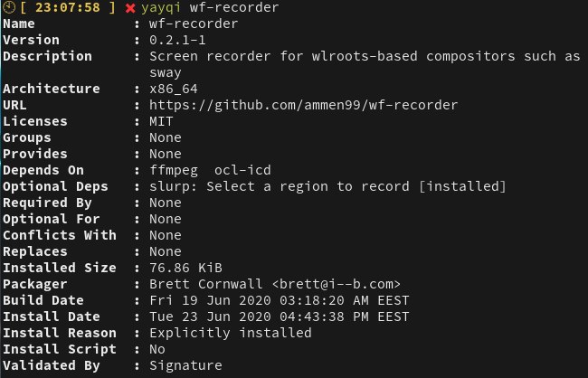Click the [installed] marker text

pyautogui.click(x=462, y=186)
